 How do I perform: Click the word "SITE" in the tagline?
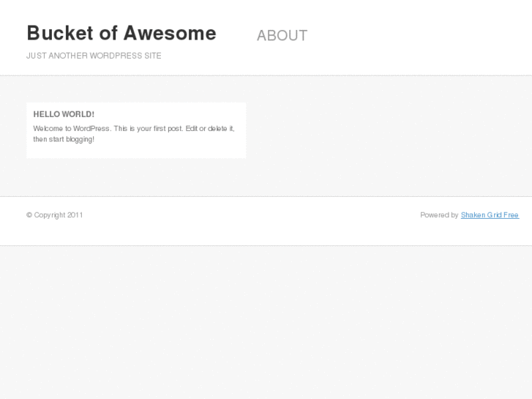pos(153,56)
